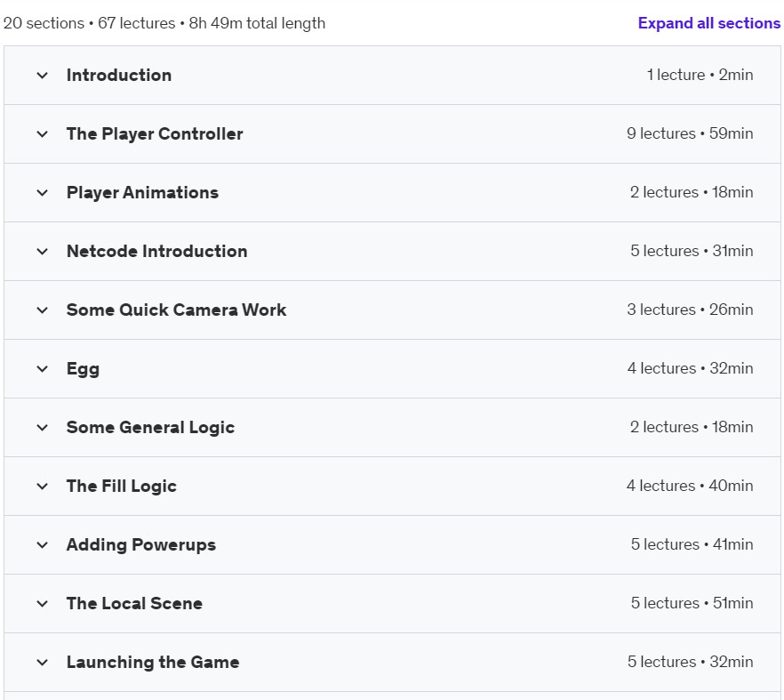
Task: Click '5 lectures • 41min' duration text
Action: pyautogui.click(x=692, y=544)
